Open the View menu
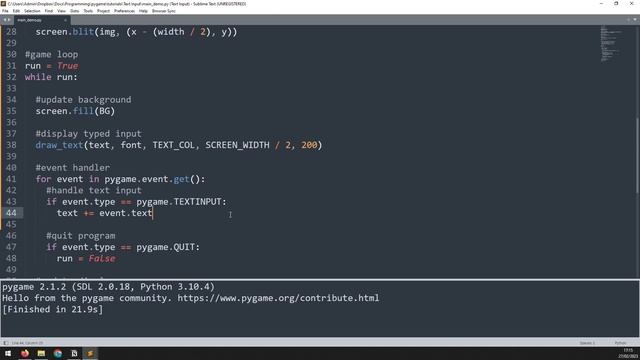The width and height of the screenshot is (640, 360). (61, 11)
